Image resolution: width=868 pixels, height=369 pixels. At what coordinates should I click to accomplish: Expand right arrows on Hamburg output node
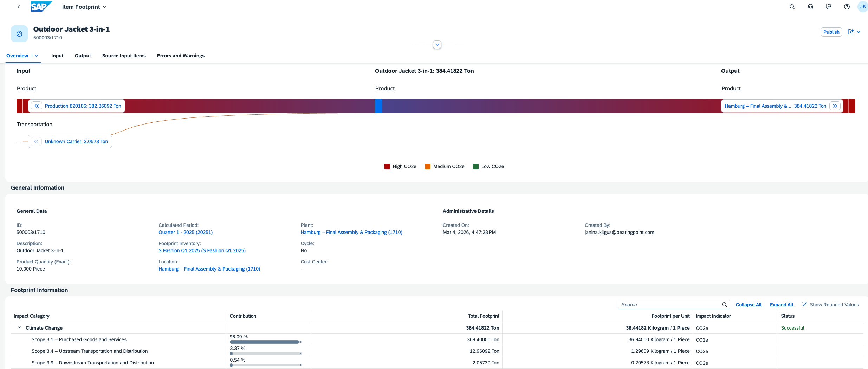835,106
